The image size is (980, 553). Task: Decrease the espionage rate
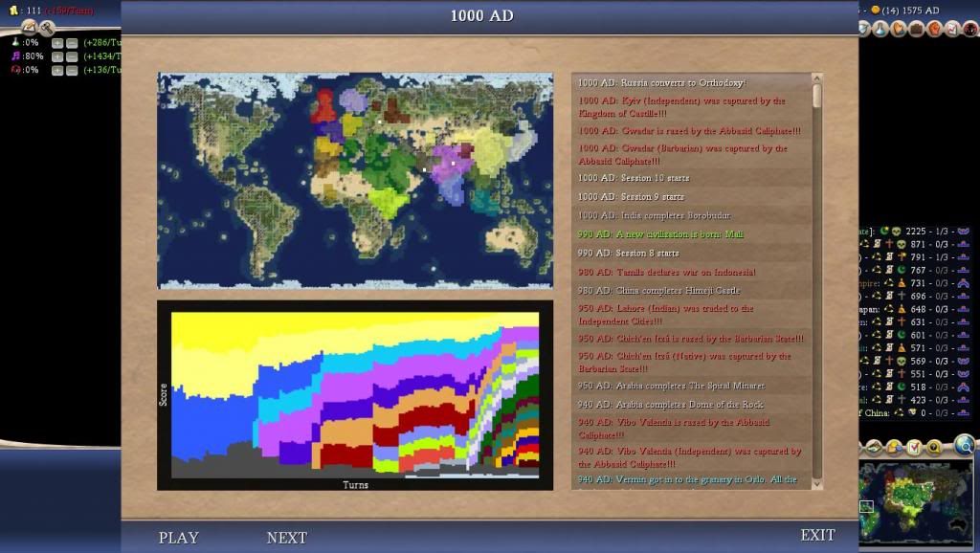[x=72, y=71]
